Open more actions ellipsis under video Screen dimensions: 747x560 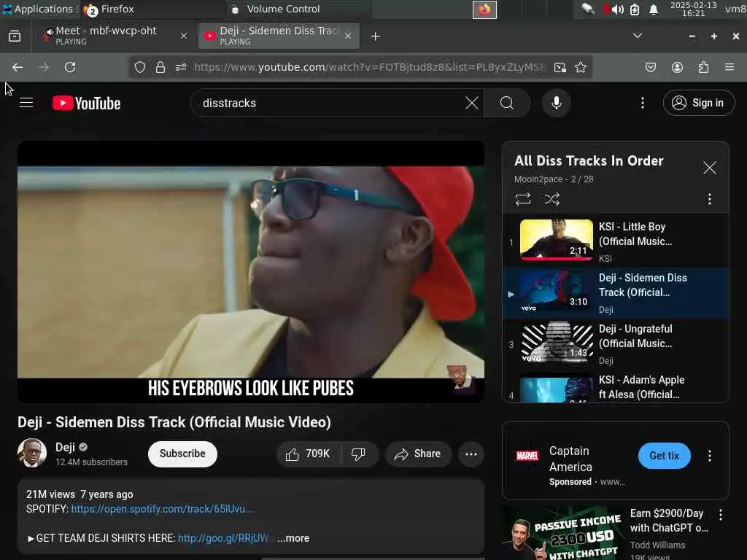471,454
